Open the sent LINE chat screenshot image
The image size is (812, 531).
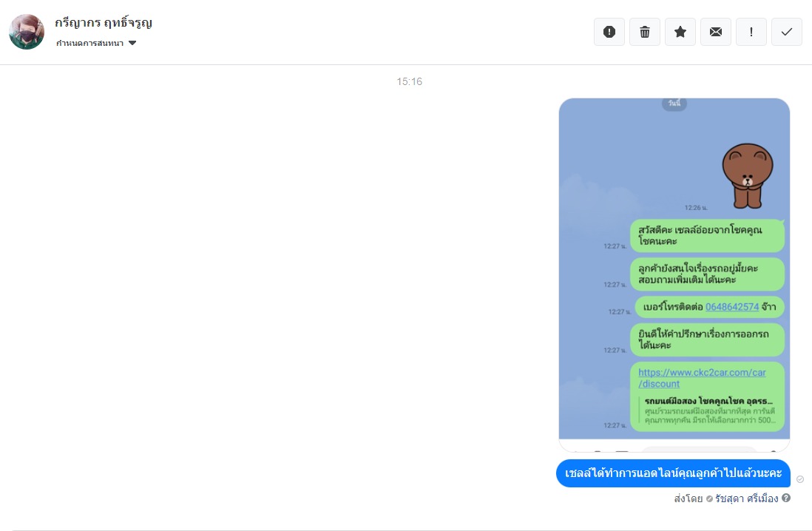pos(674,275)
